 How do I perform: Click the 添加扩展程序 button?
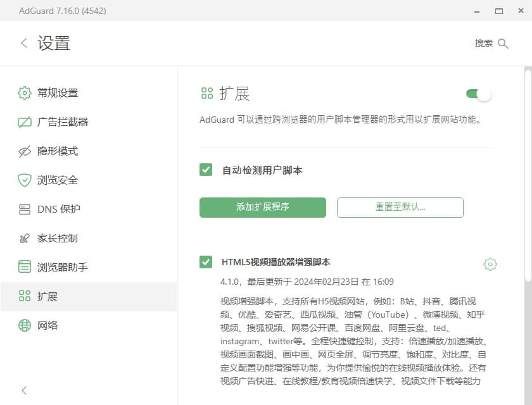(x=263, y=208)
